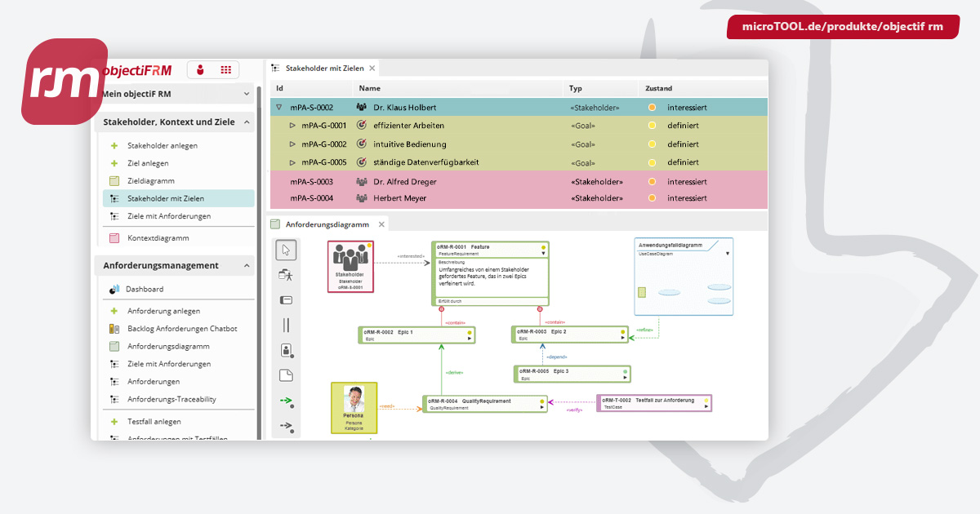Click the stakeholder icon beside Dr. Alfred Dreger

tap(362, 182)
